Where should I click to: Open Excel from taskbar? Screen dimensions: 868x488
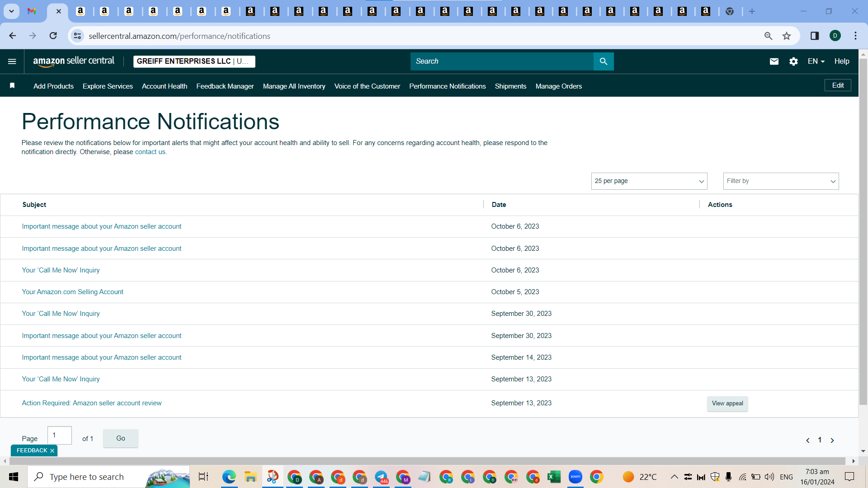554,477
